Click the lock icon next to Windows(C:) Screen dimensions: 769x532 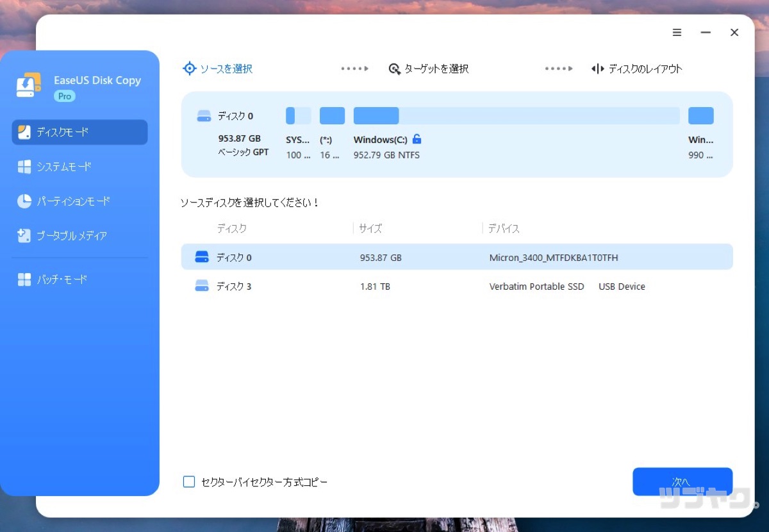coord(417,139)
